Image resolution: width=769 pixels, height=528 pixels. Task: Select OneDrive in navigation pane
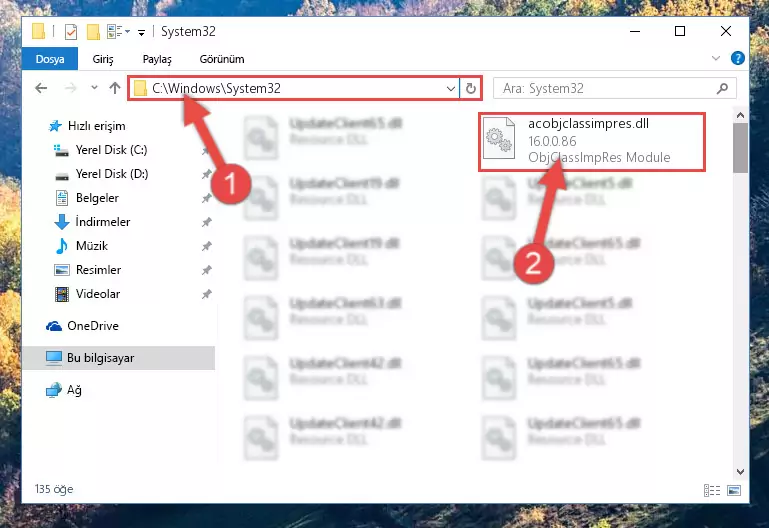click(x=93, y=326)
